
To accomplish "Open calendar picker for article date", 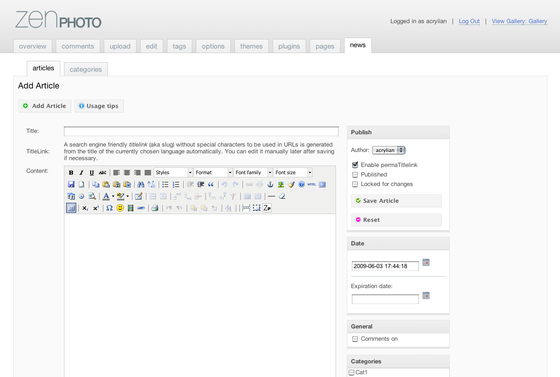I will click(426, 262).
